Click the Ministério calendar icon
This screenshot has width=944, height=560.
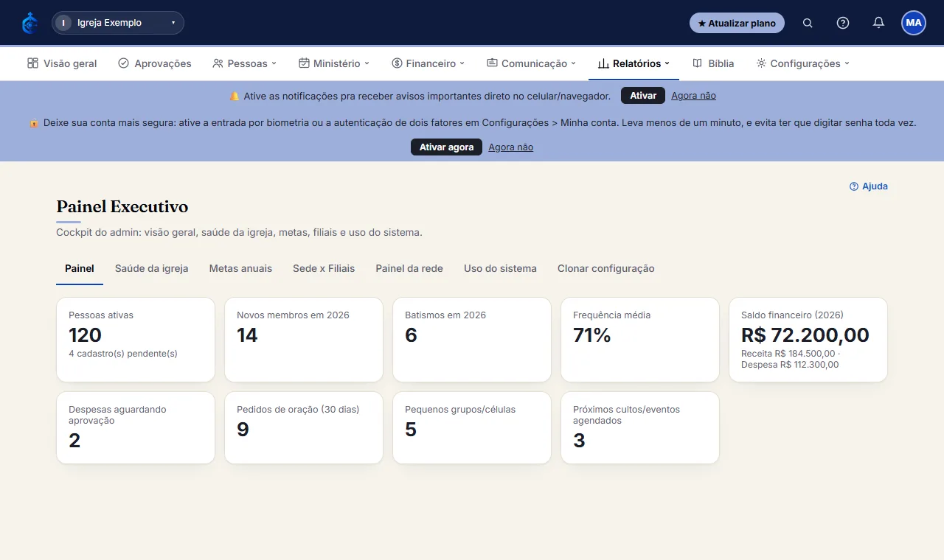304,63
